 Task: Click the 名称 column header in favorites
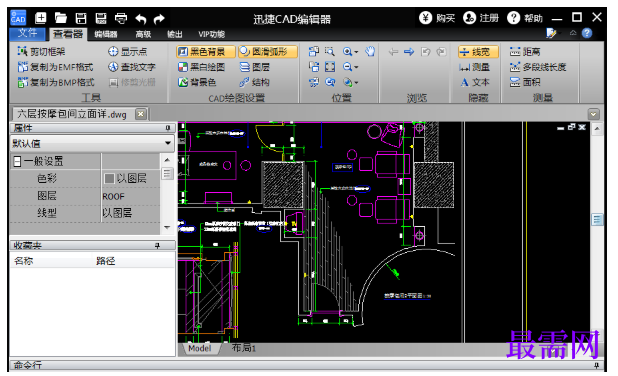[x=24, y=261]
